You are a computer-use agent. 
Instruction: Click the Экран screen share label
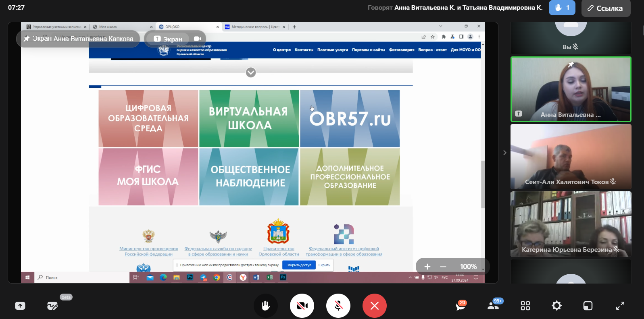(169, 39)
